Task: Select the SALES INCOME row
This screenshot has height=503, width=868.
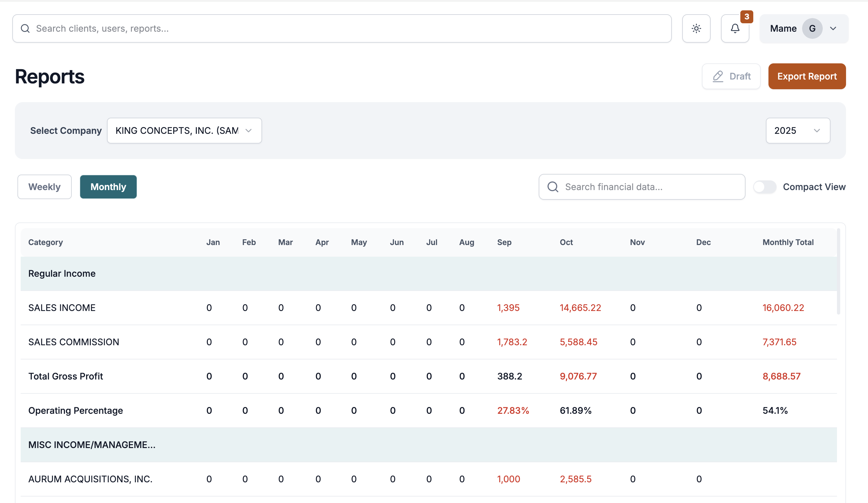Action: pos(62,308)
